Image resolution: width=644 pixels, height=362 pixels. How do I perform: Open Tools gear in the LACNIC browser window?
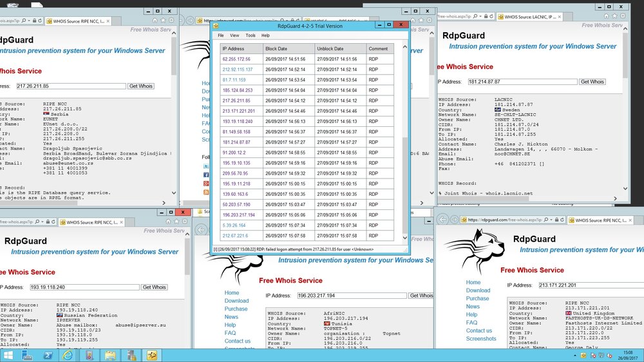click(623, 16)
